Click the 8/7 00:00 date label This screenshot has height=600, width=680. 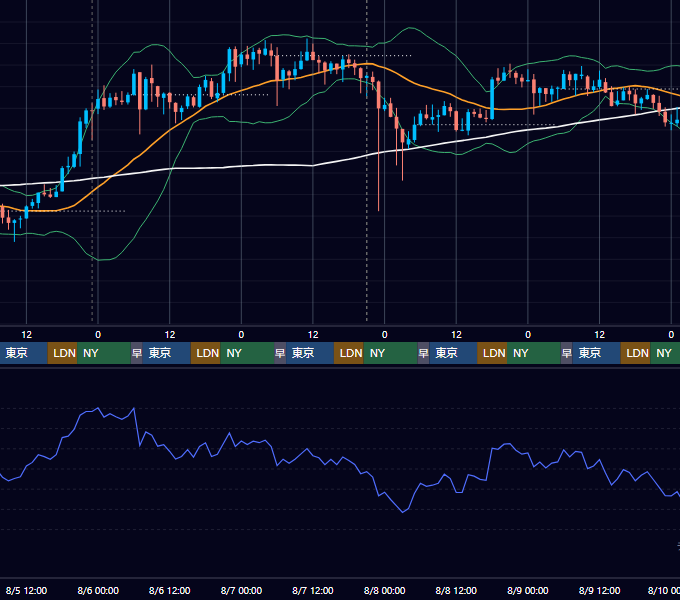point(241,590)
